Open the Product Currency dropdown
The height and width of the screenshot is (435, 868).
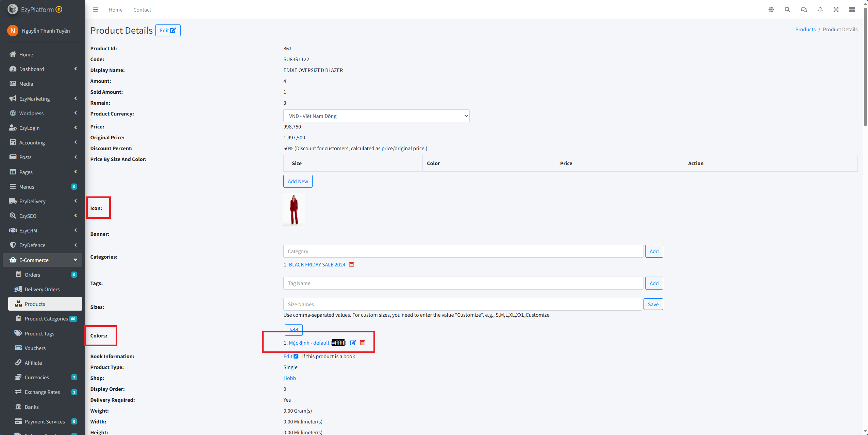click(376, 116)
